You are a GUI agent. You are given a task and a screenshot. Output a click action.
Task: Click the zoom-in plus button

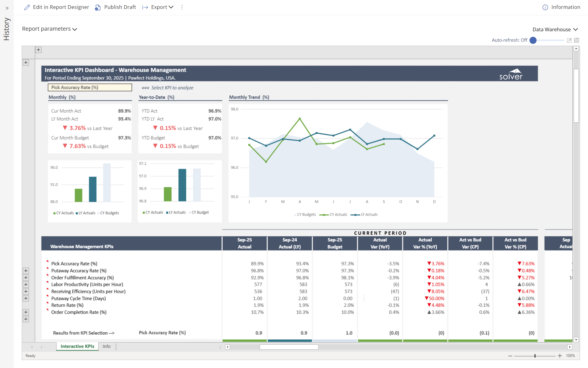[560, 356]
